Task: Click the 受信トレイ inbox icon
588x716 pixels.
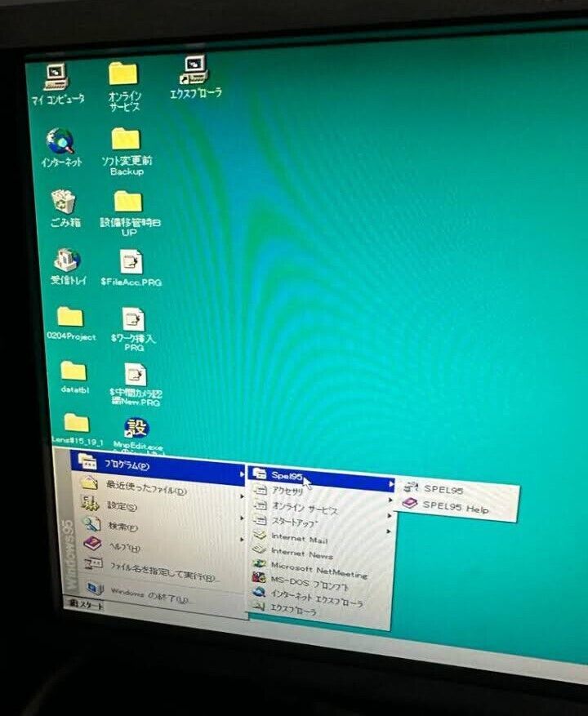Action: coord(67,260)
